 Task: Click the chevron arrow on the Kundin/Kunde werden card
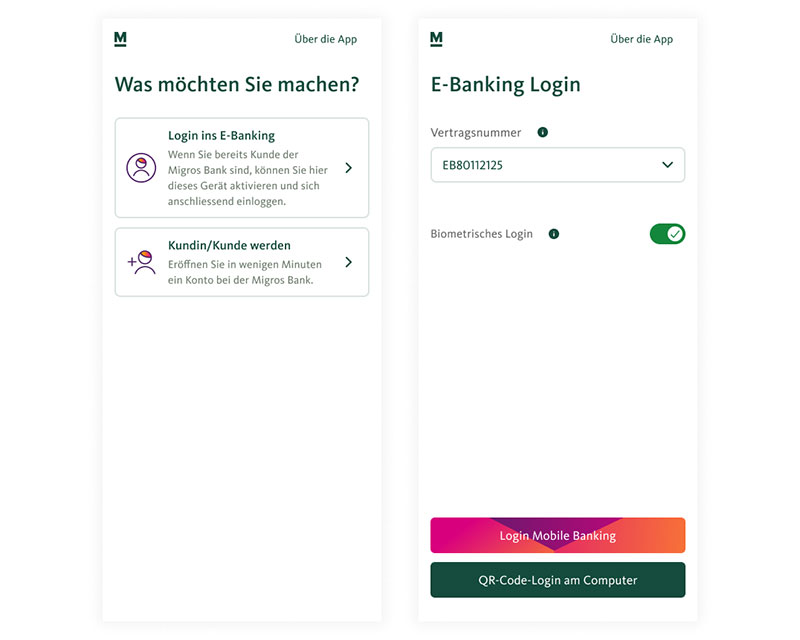348,262
